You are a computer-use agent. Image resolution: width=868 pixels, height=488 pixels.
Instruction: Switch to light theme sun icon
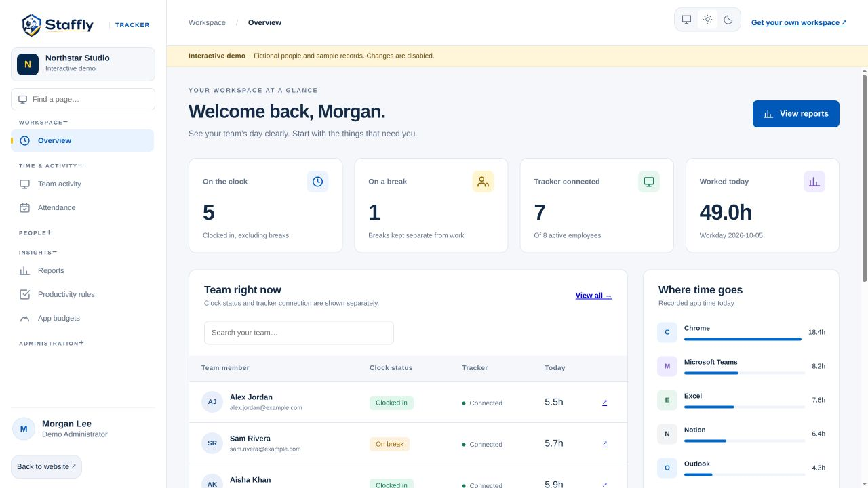pyautogui.click(x=707, y=20)
